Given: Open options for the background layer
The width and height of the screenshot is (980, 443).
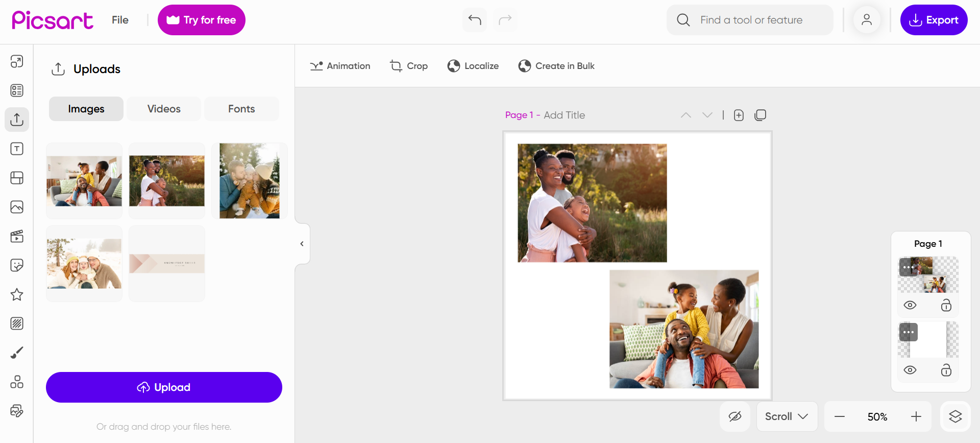Looking at the screenshot, I should pyautogui.click(x=908, y=332).
